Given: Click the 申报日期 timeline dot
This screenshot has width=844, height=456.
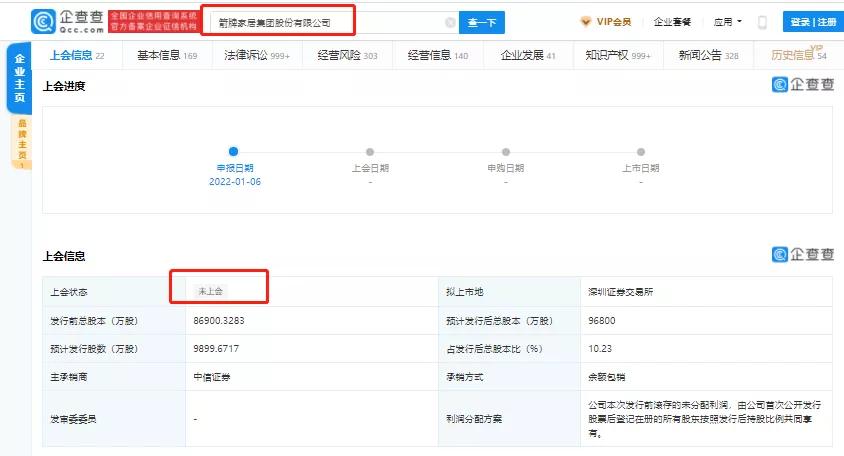Looking at the screenshot, I should (x=234, y=151).
